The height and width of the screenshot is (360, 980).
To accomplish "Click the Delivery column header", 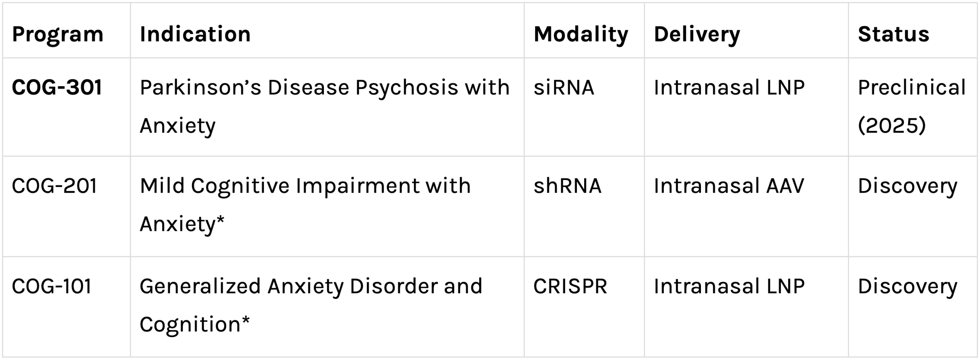I will coord(746,31).
